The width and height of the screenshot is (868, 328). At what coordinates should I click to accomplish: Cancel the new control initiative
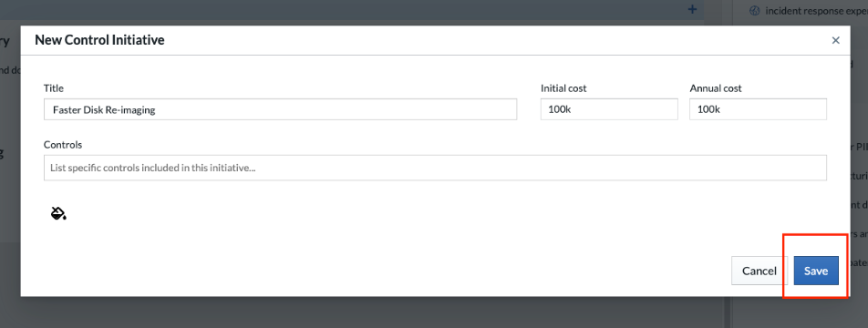pos(759,271)
